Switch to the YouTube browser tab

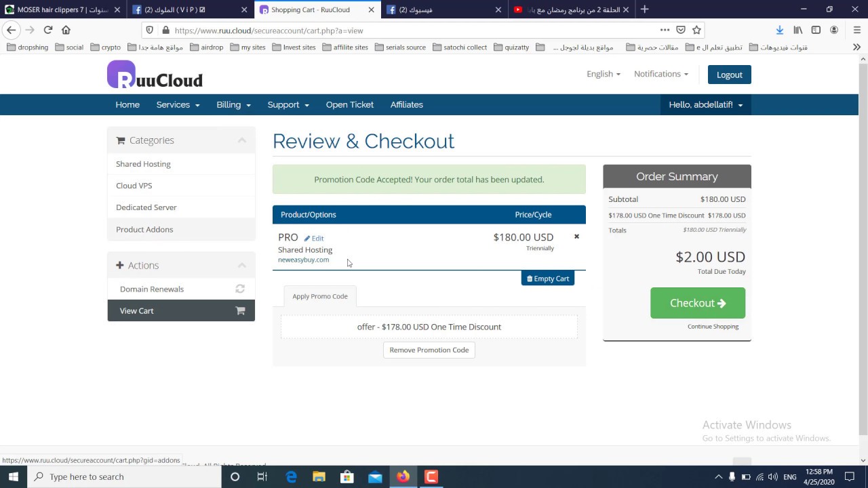(571, 9)
